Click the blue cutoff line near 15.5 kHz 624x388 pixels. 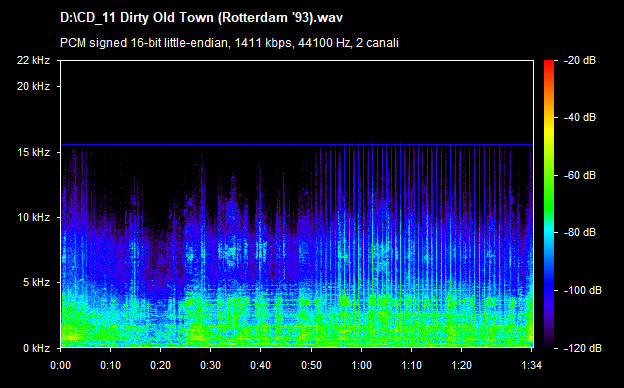point(297,144)
